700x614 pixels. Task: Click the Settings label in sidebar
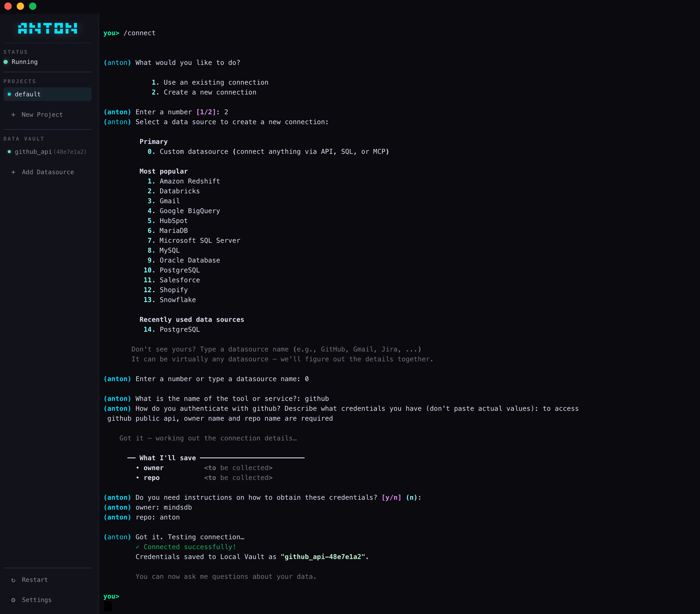coord(37,600)
